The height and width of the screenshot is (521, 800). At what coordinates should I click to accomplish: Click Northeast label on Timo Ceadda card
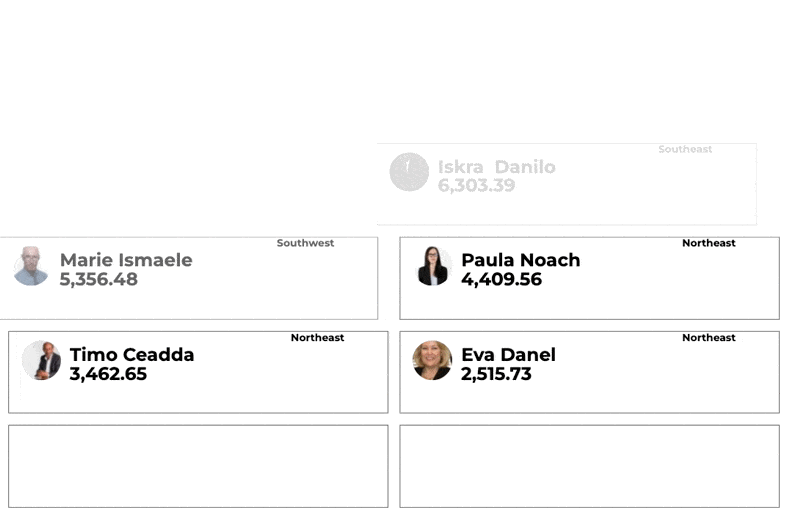pos(317,337)
